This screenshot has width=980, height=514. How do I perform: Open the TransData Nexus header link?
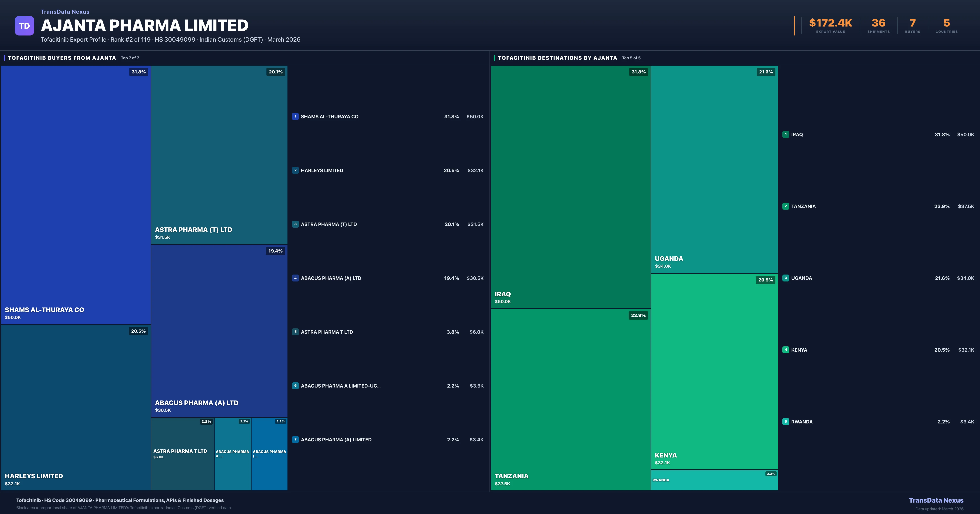[65, 12]
